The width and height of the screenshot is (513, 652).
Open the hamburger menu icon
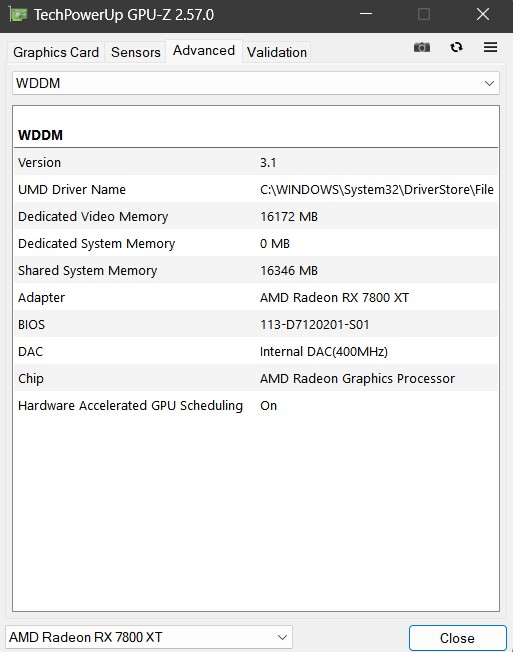[x=491, y=47]
